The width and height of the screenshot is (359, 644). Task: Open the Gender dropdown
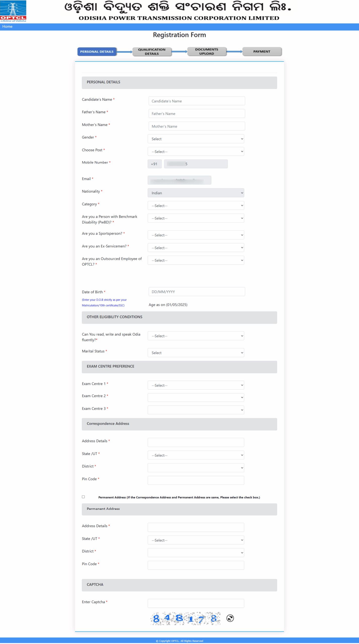click(196, 139)
